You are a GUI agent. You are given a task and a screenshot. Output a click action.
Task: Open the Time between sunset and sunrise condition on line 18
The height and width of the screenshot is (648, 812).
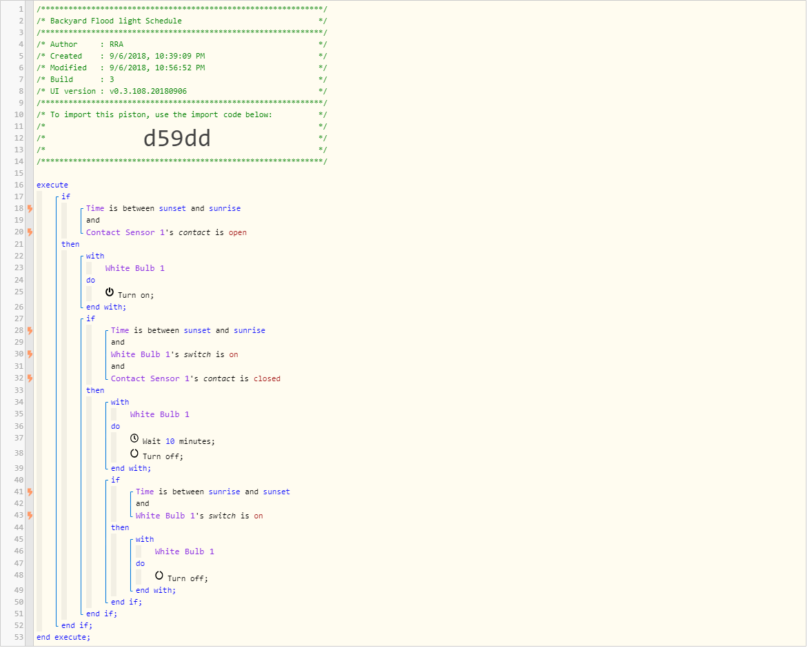click(x=163, y=210)
